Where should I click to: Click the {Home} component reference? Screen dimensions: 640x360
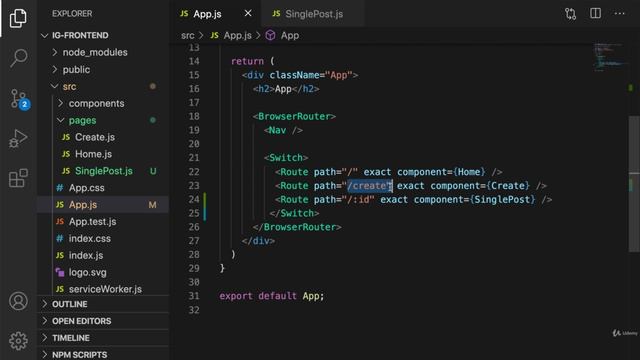469,172
